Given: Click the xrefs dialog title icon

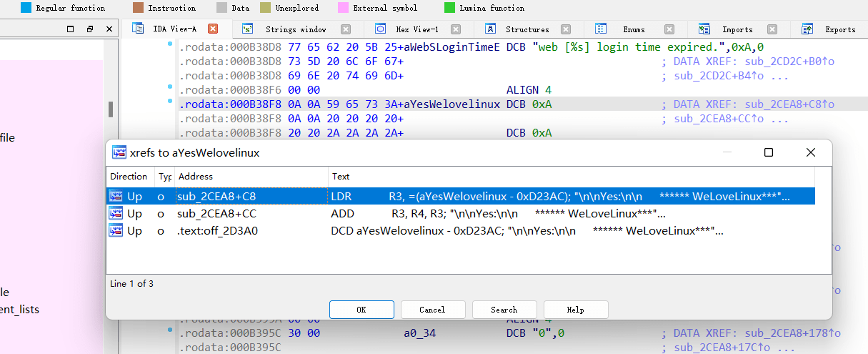Looking at the screenshot, I should tap(119, 152).
